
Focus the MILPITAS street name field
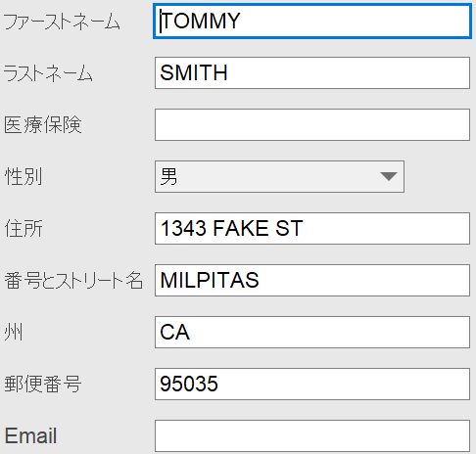[312, 280]
